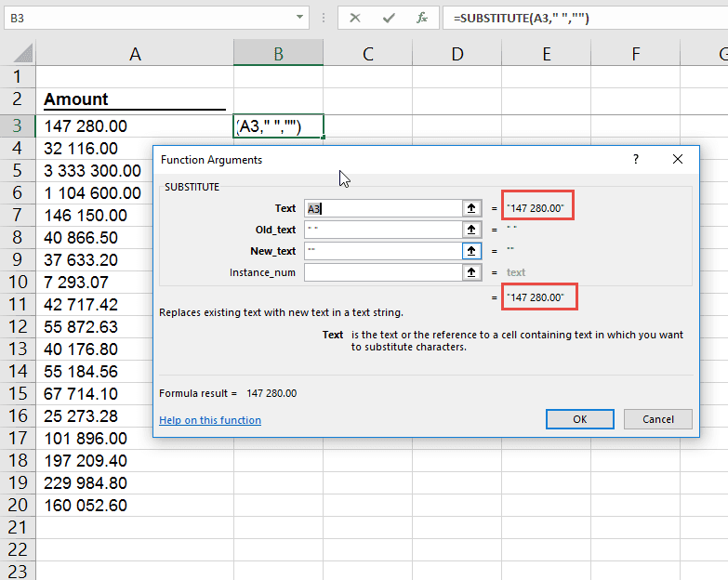Cancel the formula entry with the X icon
The image size is (728, 580).
tap(355, 18)
